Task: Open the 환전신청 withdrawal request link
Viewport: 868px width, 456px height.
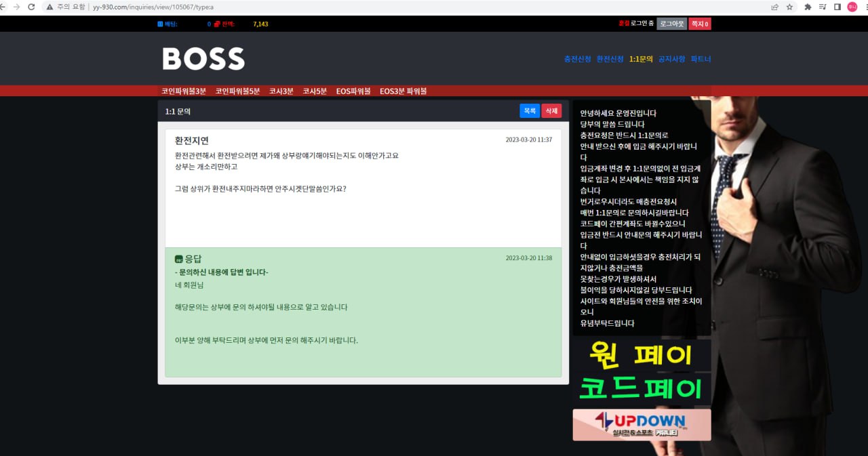Action: click(610, 59)
